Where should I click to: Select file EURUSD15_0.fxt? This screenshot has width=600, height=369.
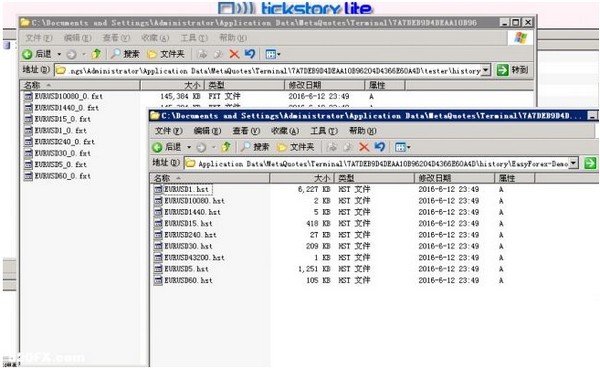pyautogui.click(x=62, y=119)
